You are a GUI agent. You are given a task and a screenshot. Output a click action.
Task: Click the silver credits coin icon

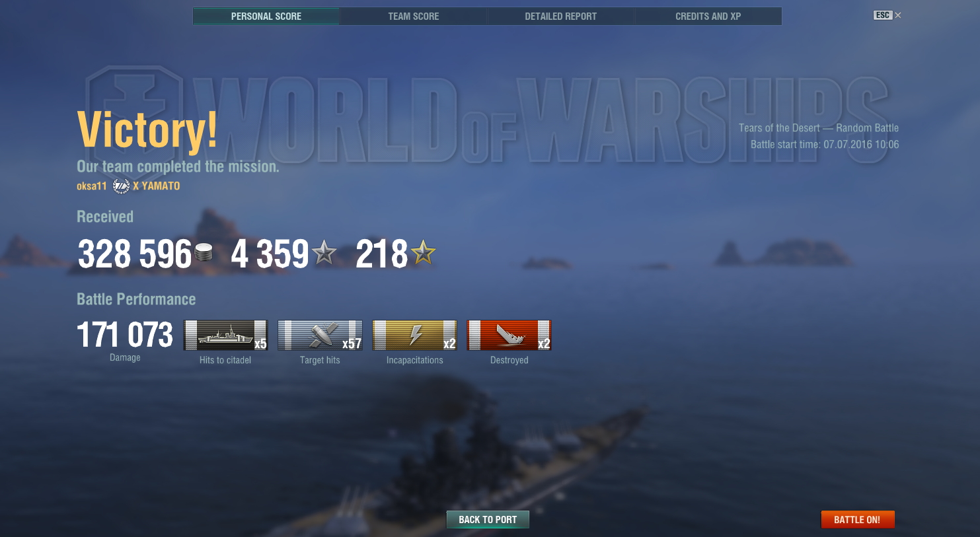(204, 252)
